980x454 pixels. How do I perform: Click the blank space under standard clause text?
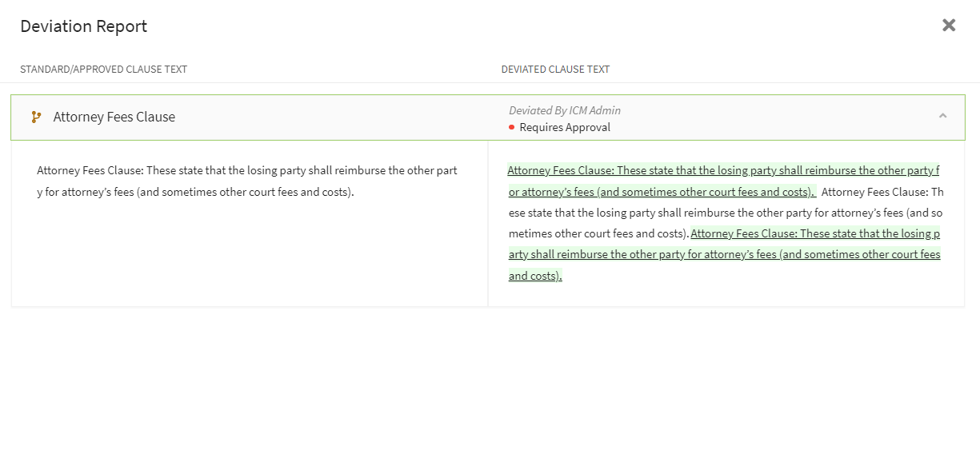(248, 256)
